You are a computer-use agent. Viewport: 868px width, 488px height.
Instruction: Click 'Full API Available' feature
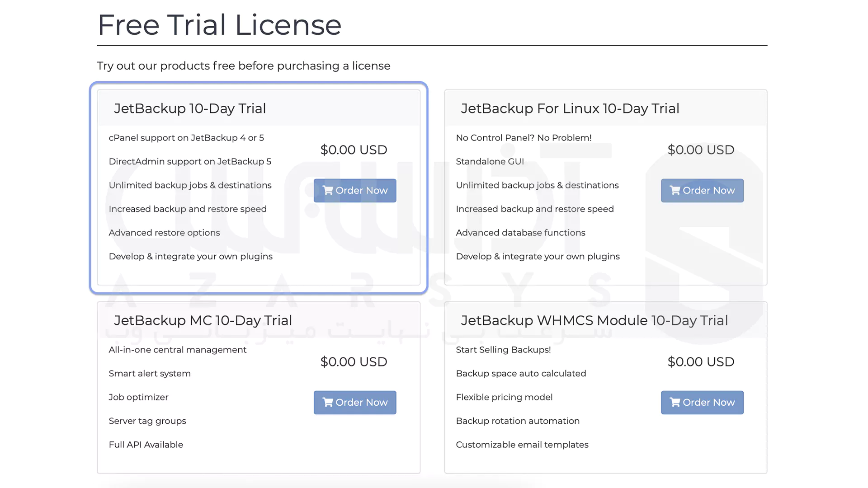(146, 445)
